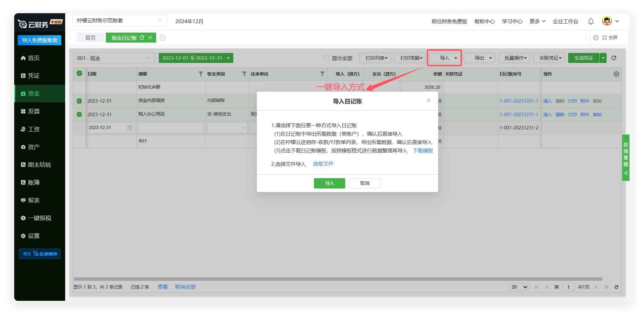
Task: Uncheck the 2023-12-01 row checkbox
Action: point(79,101)
